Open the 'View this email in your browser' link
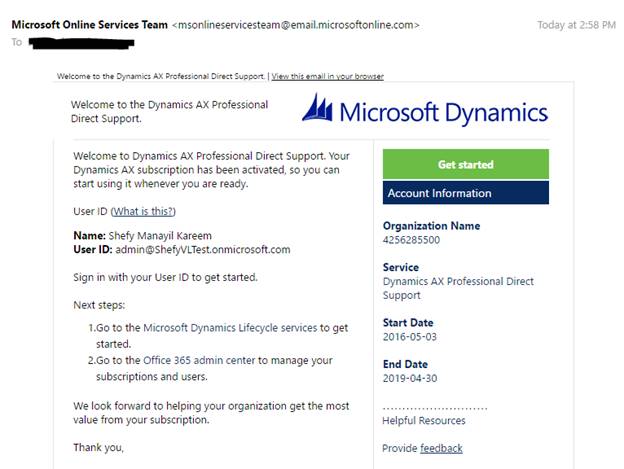Image resolution: width=624 pixels, height=469 pixels. [x=327, y=76]
